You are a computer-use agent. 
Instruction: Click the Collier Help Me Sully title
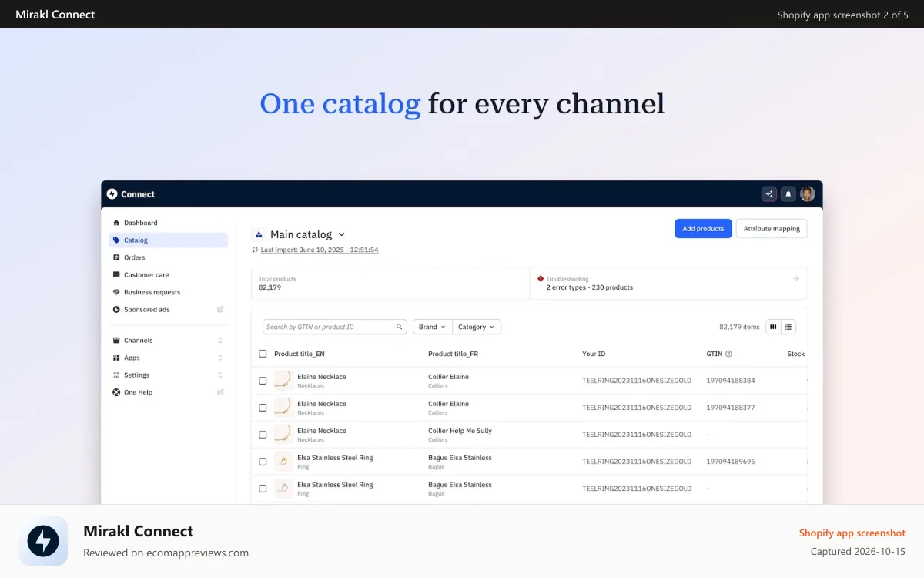pos(460,431)
